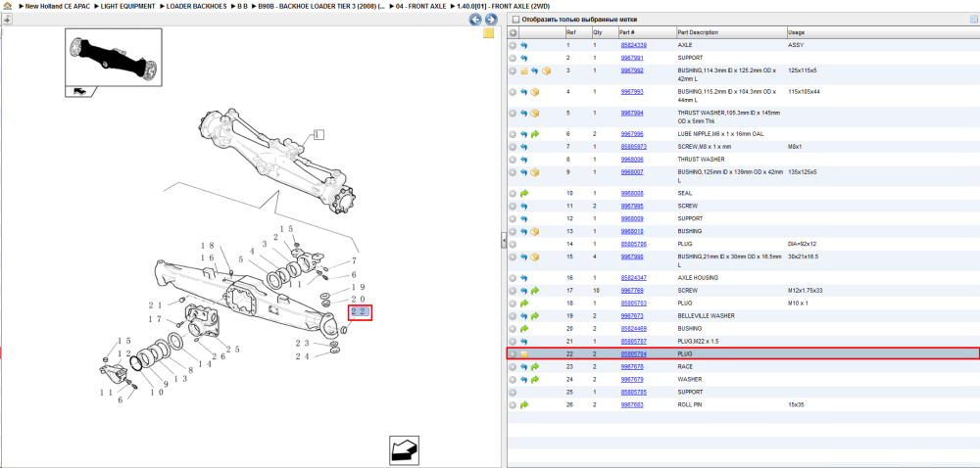Click the kit box icon for part 9968010

(x=535, y=231)
